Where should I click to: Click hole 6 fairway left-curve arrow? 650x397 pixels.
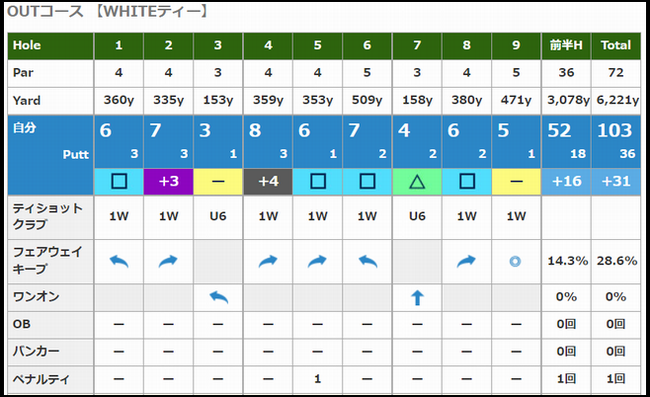tap(368, 261)
